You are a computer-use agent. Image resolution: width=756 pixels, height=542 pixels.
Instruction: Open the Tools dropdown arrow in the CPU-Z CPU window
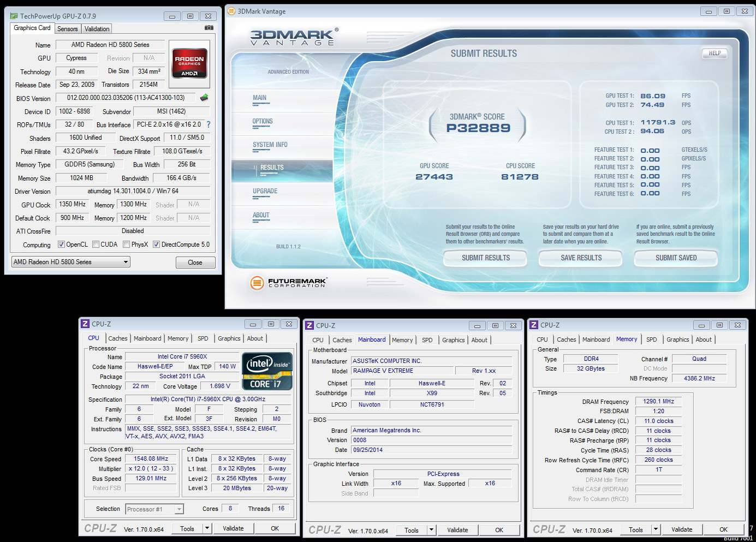pyautogui.click(x=207, y=528)
